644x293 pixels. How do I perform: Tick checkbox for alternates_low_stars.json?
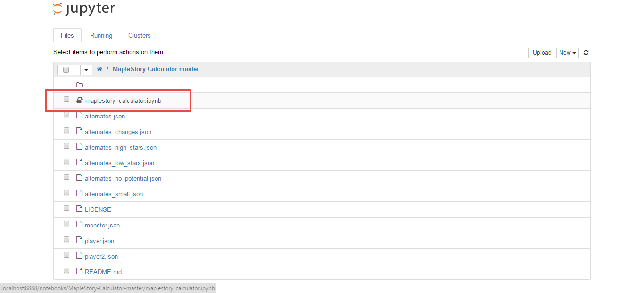pos(66,161)
